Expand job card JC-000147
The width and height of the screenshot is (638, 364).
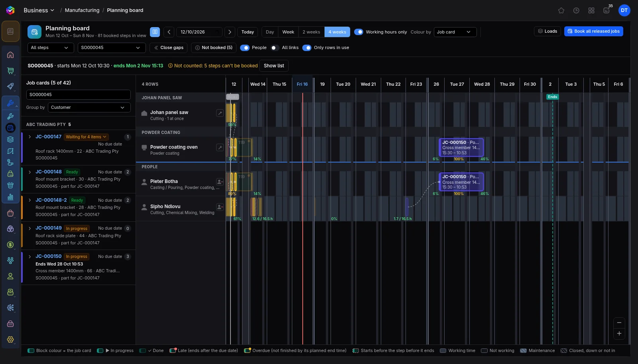pyautogui.click(x=30, y=137)
